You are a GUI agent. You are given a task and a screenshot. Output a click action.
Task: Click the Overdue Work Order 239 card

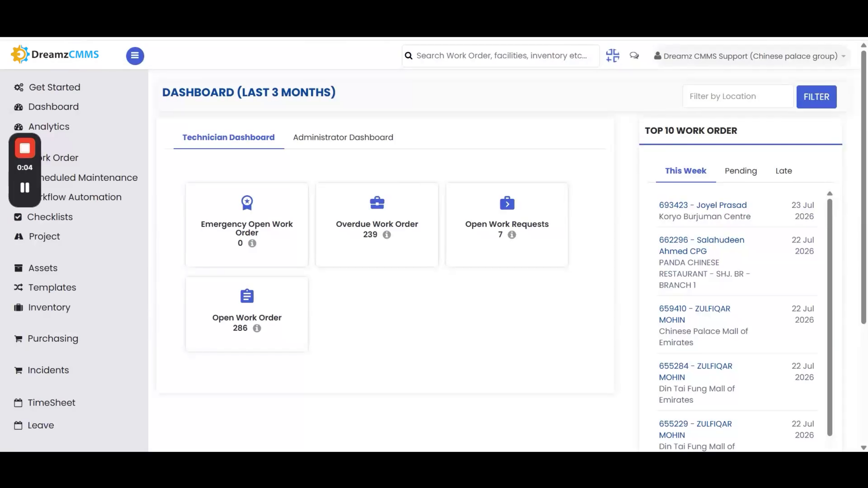click(x=377, y=225)
